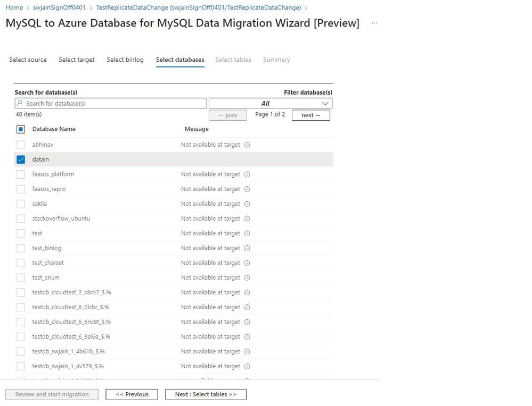This screenshot has height=406, width=532.
Task: Select the testdb_cloudtest_2_c8ro7_$.% row name
Action: click(x=71, y=293)
